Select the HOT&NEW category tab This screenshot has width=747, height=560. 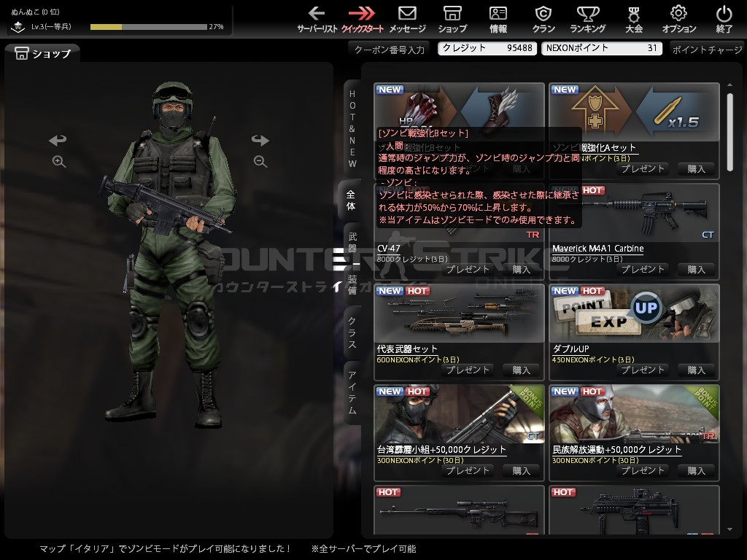coord(352,128)
